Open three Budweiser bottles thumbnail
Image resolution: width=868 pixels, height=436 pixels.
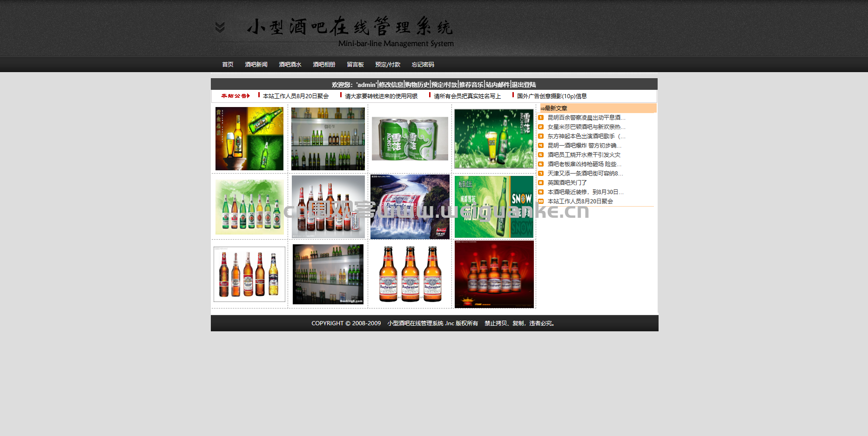[410, 274]
